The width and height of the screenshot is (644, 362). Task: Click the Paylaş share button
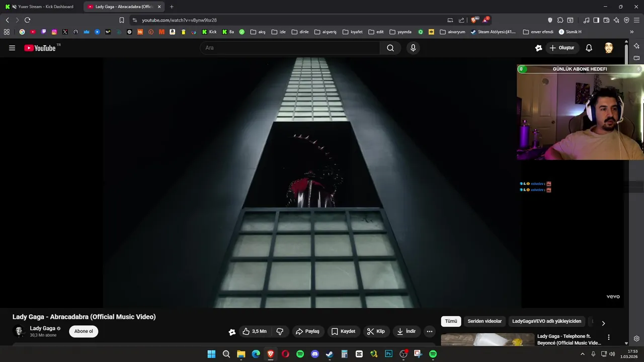(307, 331)
